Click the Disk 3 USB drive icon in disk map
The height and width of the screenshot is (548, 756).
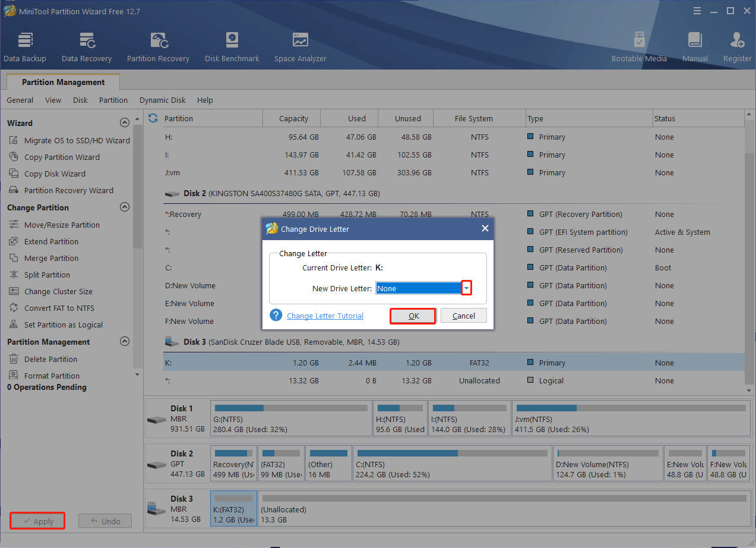[157, 508]
